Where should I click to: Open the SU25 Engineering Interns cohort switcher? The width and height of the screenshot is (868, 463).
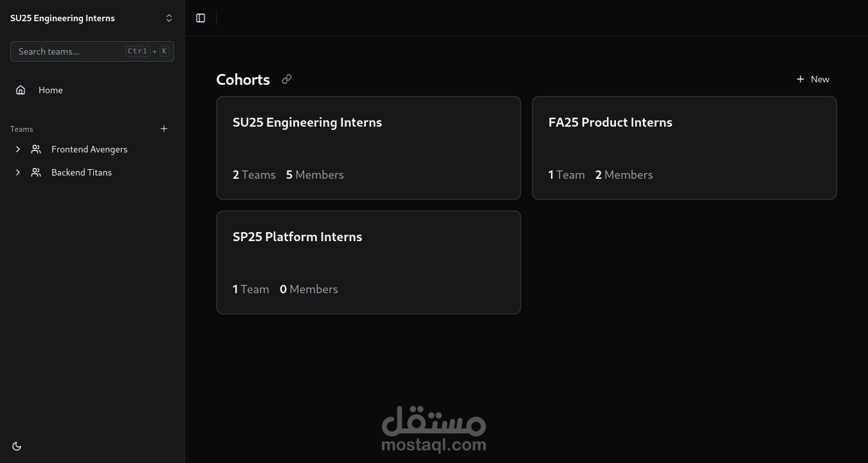click(92, 18)
